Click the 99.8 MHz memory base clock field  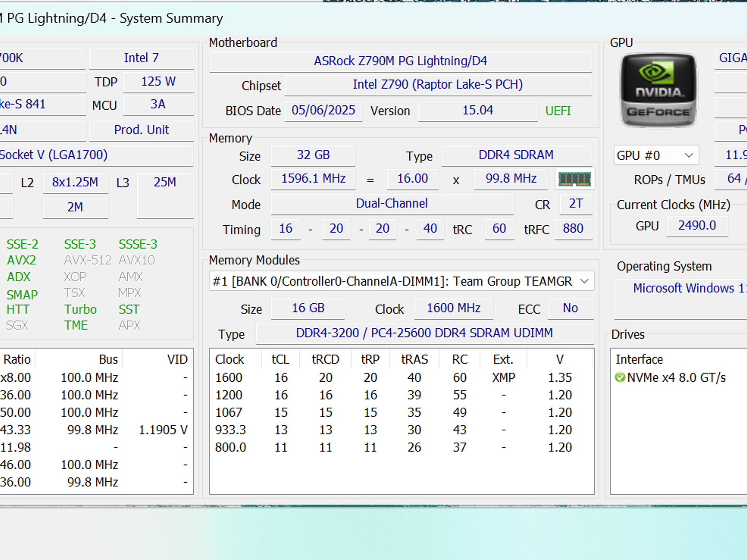pos(511,179)
